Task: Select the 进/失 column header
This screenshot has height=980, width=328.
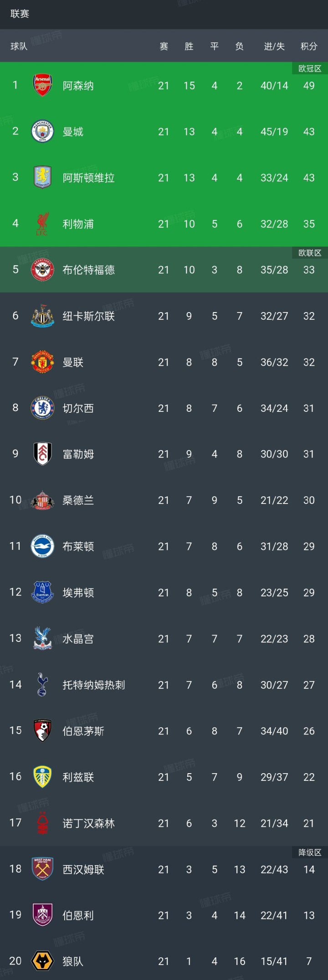Action: click(x=274, y=46)
